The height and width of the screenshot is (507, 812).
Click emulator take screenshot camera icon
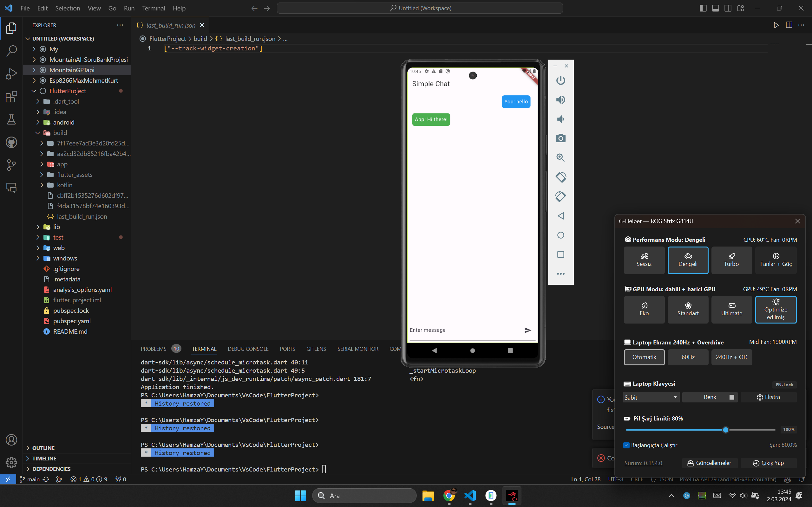(560, 138)
